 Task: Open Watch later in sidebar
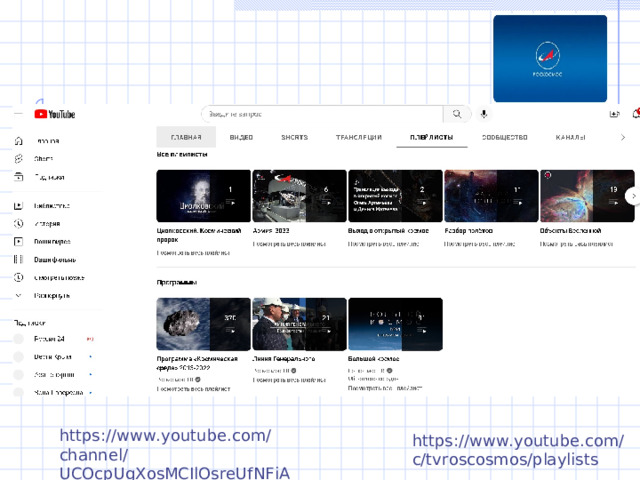[49, 278]
